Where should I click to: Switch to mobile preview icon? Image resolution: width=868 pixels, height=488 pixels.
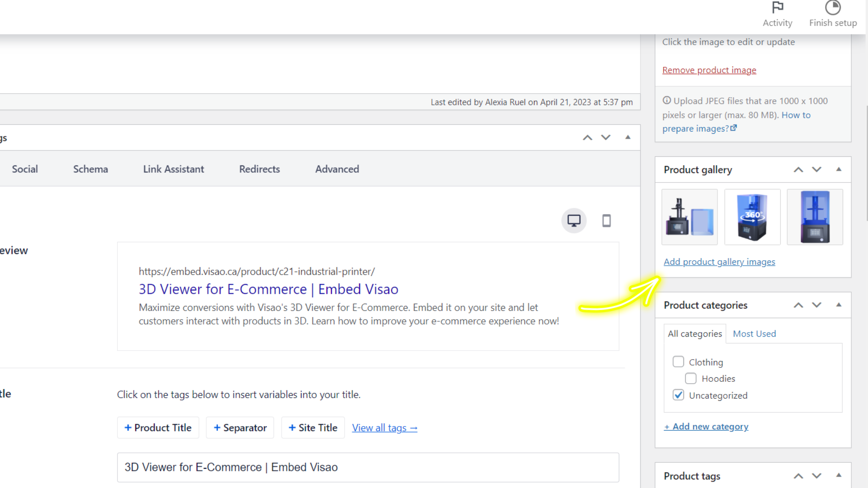pyautogui.click(x=606, y=221)
